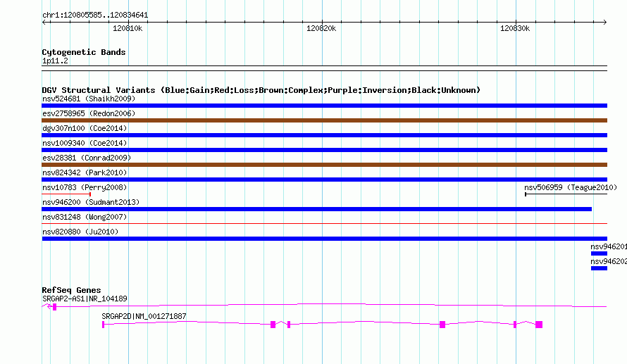The image size is (627, 364).
Task: Click the blue bar for dgv307n100
Action: coord(324,135)
